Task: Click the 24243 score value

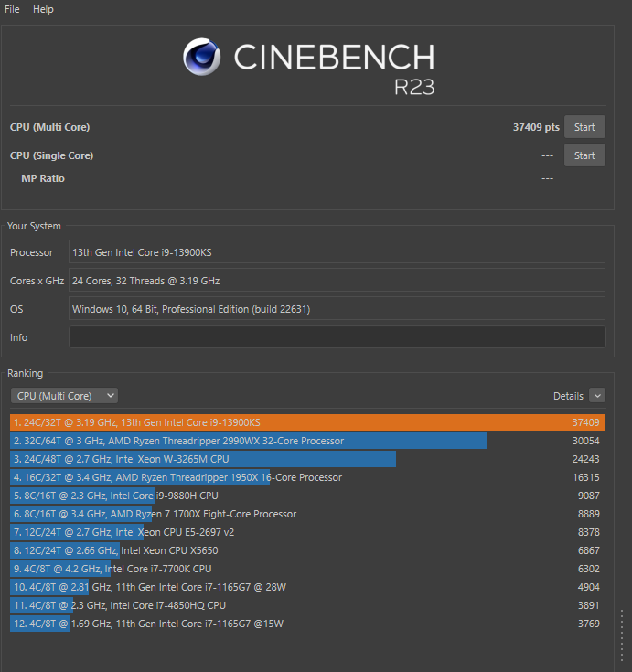Action: click(x=585, y=459)
